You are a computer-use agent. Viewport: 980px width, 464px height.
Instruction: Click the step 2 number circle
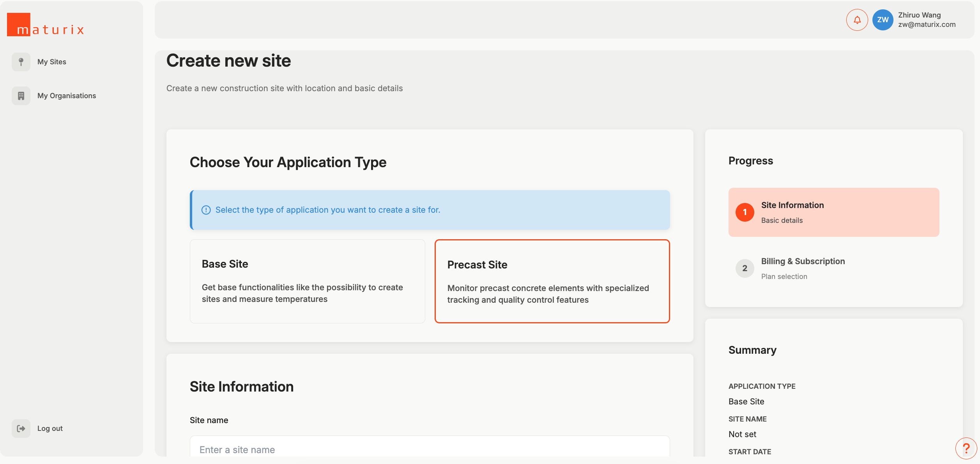pos(745,268)
